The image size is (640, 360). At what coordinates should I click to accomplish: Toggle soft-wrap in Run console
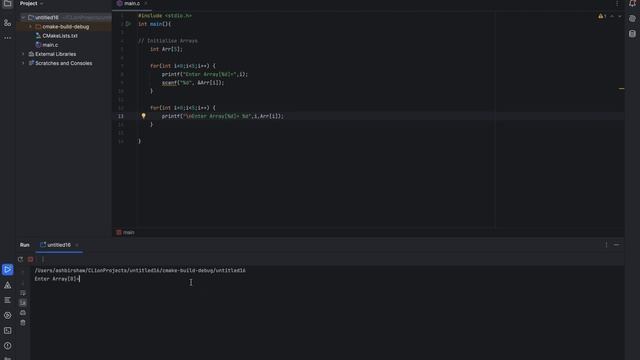23,293
